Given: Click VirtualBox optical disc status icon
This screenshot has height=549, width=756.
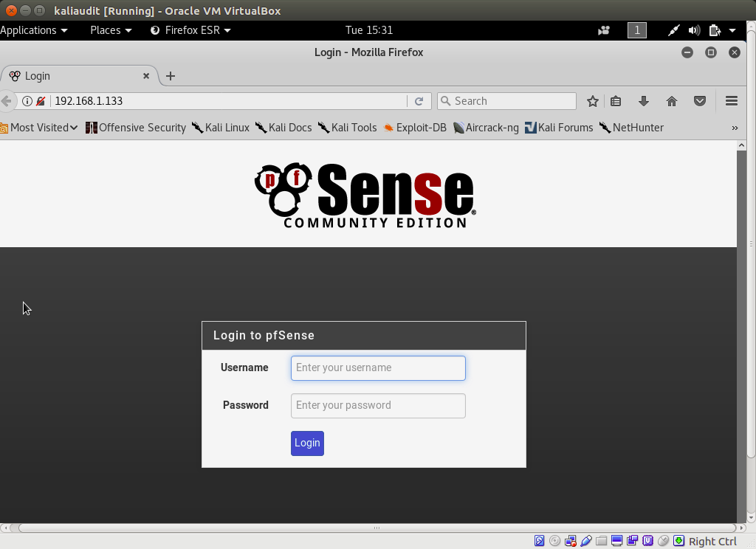Looking at the screenshot, I should 555,542.
